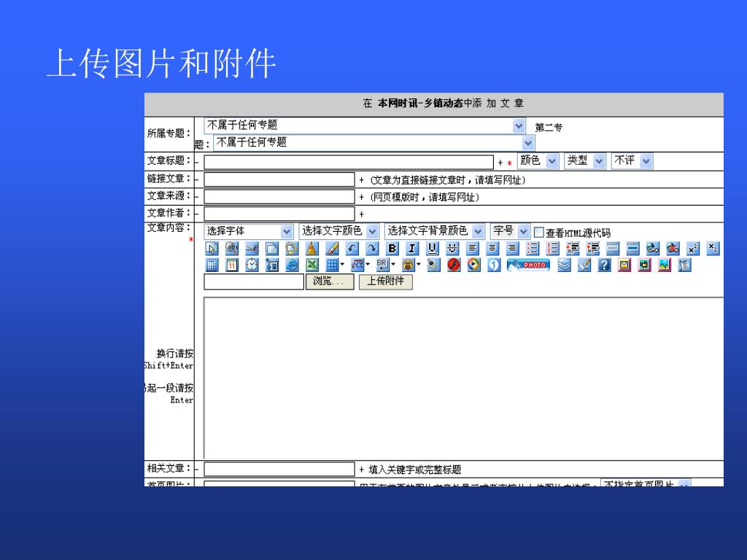Click the save floppy disk icon
This screenshot has width=747, height=560.
624,265
